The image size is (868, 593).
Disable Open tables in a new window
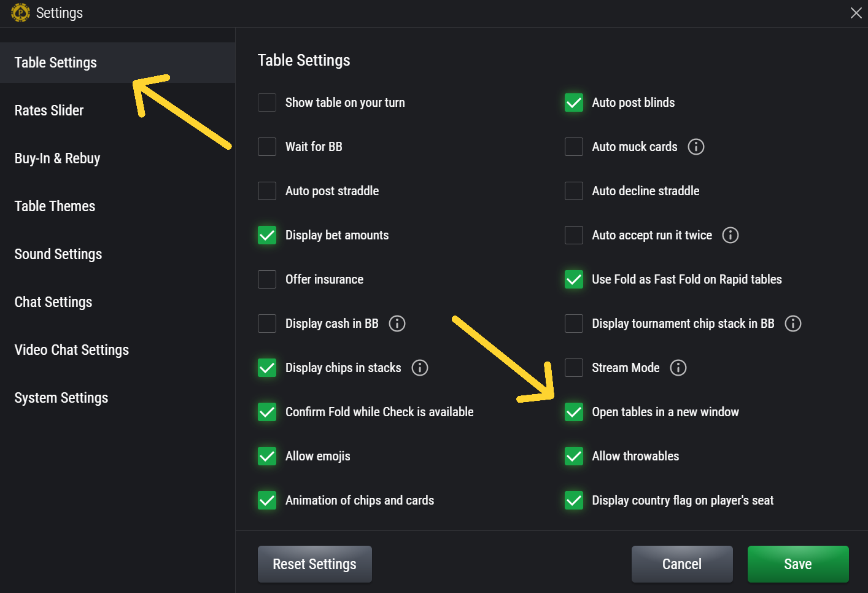574,412
